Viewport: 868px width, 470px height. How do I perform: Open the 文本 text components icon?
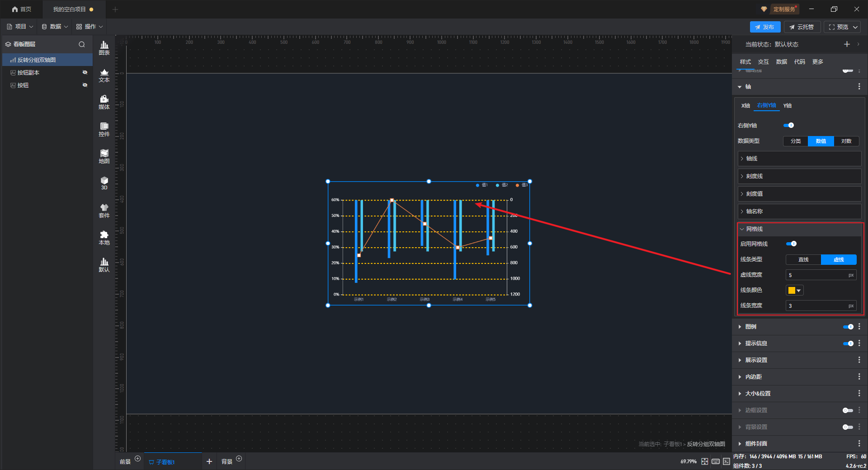tap(104, 75)
